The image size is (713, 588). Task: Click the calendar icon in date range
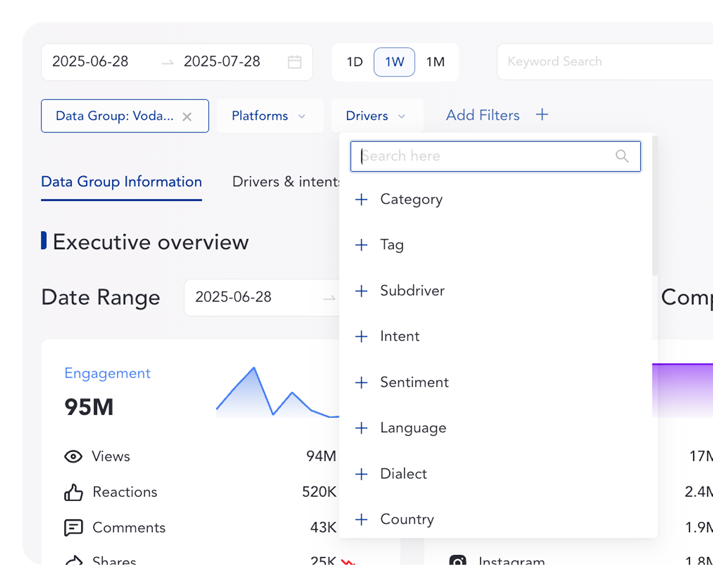click(294, 62)
